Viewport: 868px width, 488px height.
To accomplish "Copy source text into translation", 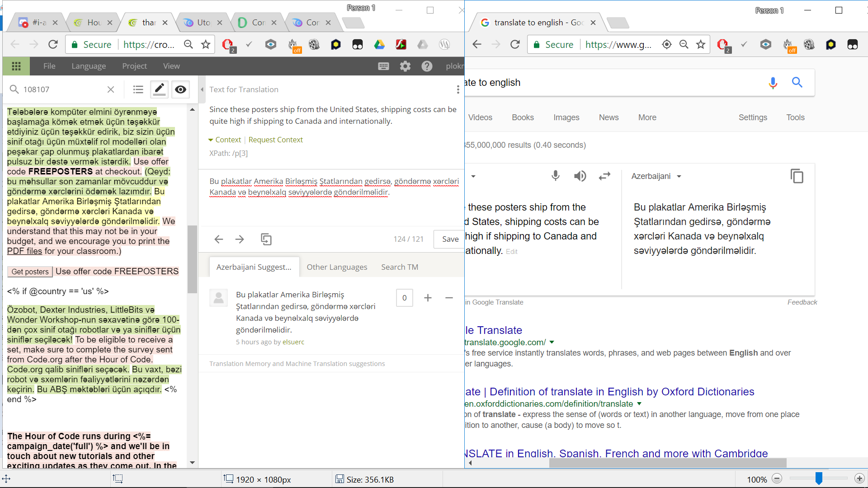I will (266, 239).
